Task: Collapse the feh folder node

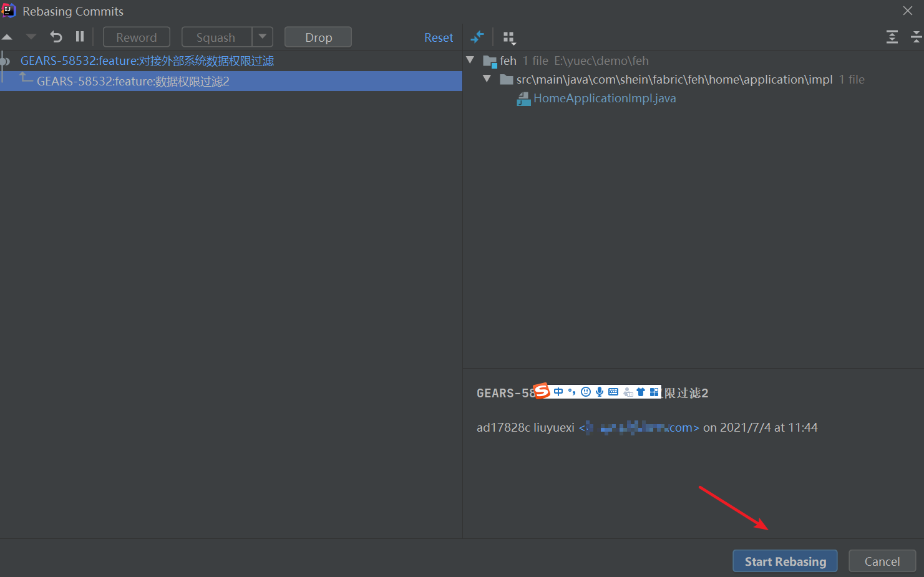Action: 470,60
